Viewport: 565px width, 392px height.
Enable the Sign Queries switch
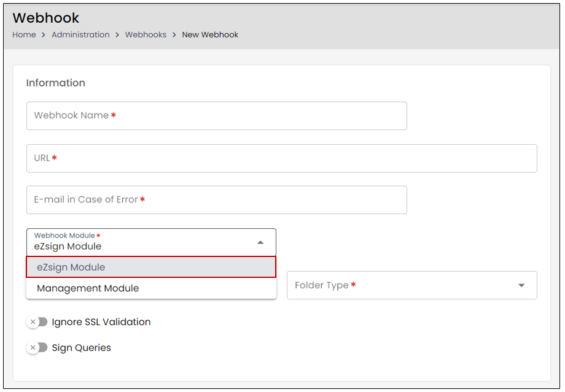point(37,348)
